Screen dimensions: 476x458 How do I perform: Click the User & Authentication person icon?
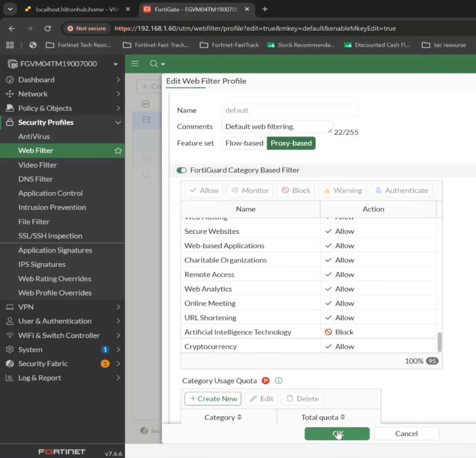[10, 321]
